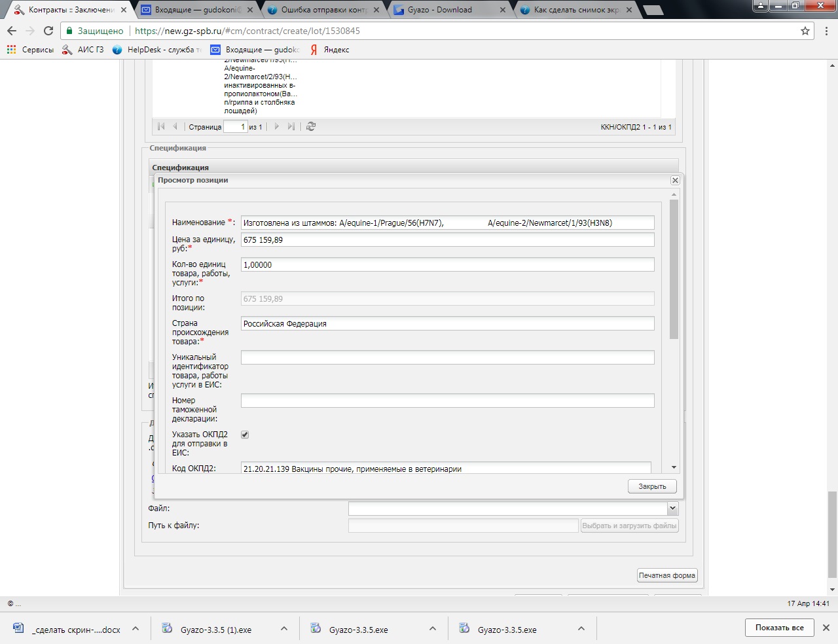Open the Файл dropdown arrow

(672, 509)
